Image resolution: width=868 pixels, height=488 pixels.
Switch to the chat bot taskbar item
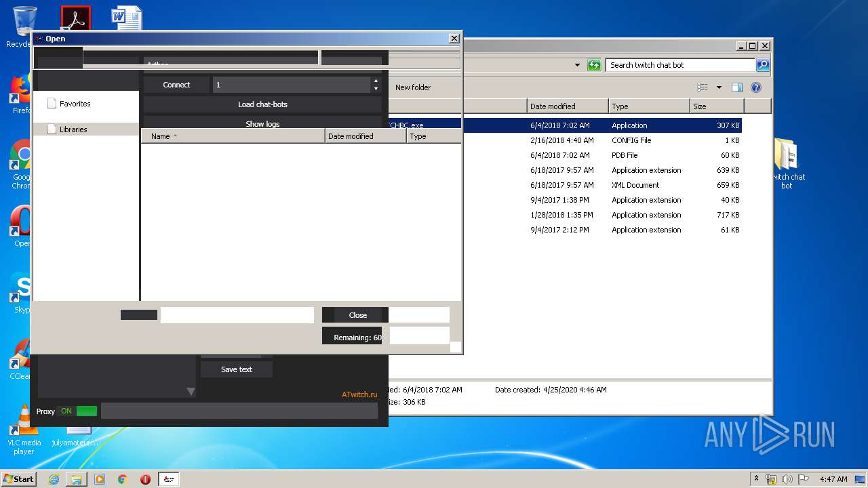pos(169,479)
